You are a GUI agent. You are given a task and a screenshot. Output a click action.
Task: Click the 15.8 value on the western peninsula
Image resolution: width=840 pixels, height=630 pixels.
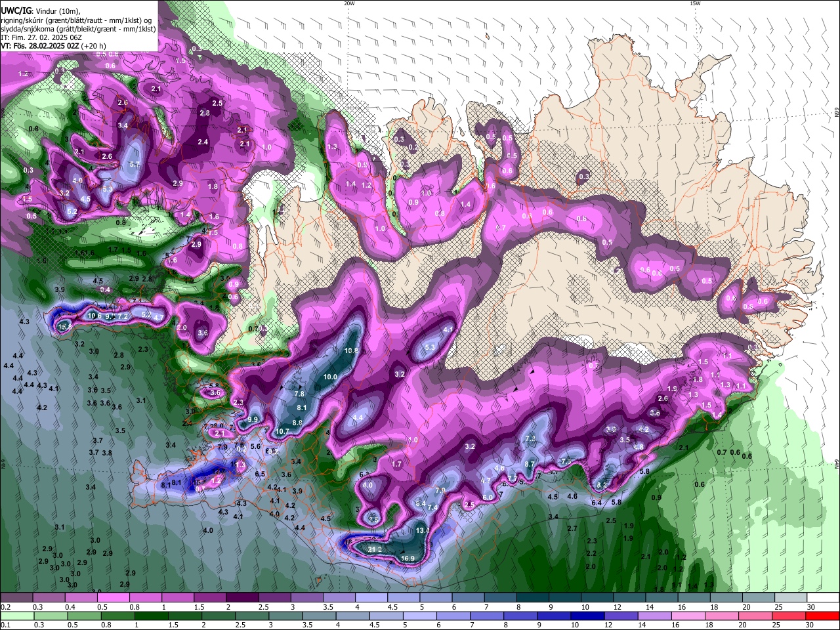pos(65,326)
